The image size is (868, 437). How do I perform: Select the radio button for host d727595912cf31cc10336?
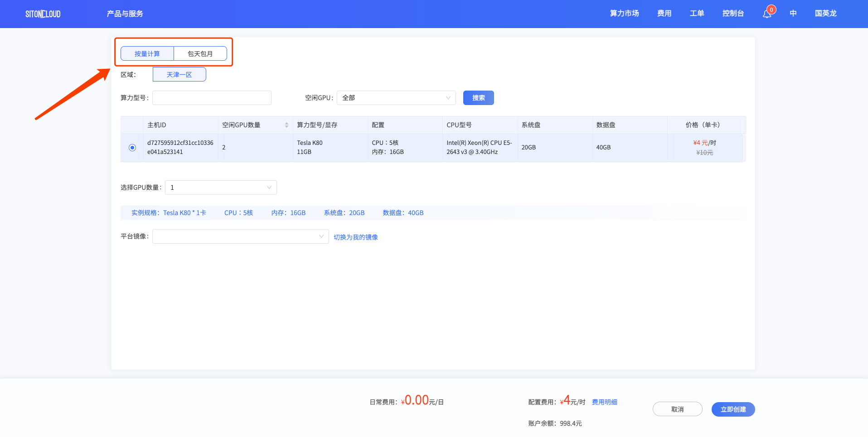[132, 148]
